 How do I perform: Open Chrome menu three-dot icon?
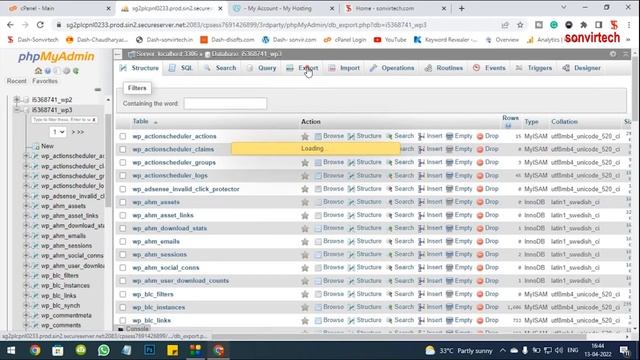[629, 25]
